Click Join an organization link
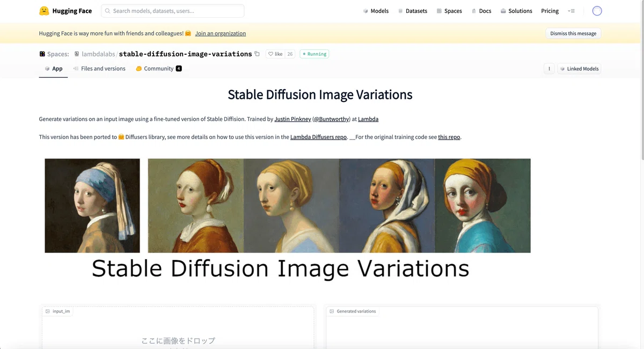 coord(221,33)
